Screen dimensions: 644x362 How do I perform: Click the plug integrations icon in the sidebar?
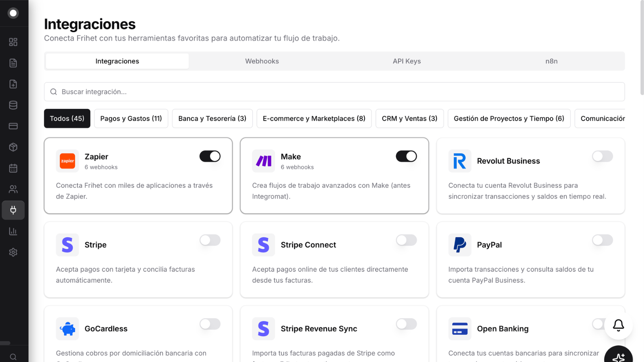point(13,210)
